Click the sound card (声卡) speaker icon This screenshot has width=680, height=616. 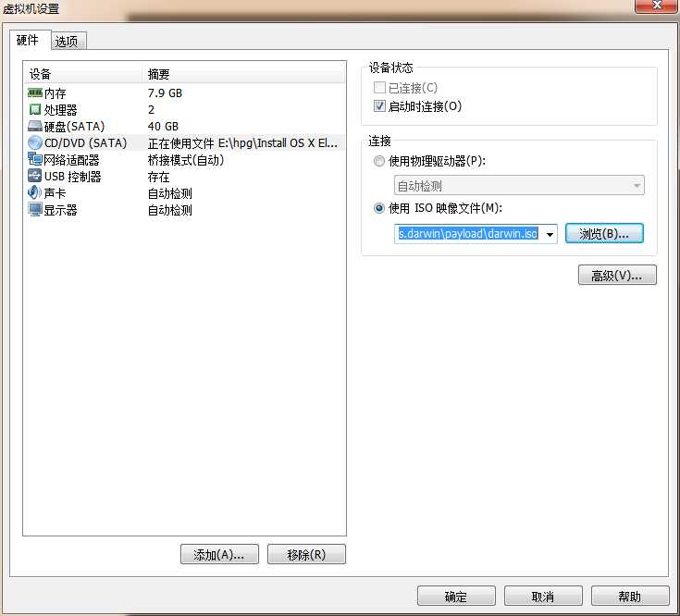point(35,192)
